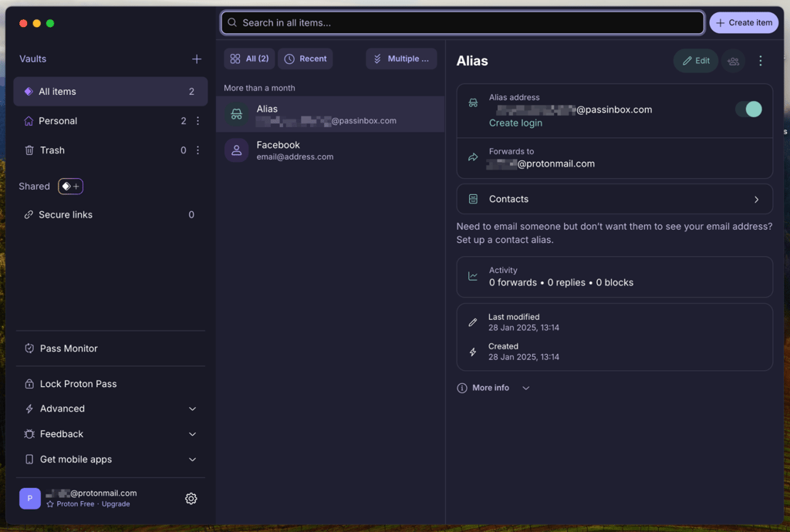790x532 pixels.
Task: Click the Vaults heading
Action: [32, 59]
